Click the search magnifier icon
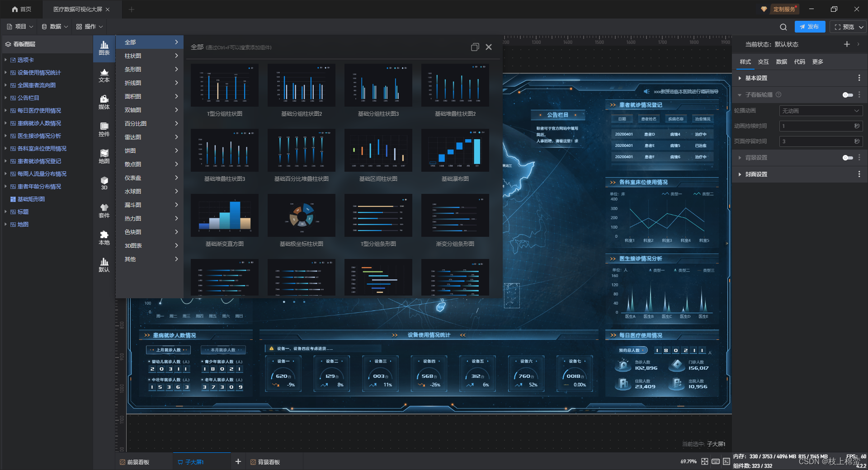The width and height of the screenshot is (868, 470). [783, 27]
